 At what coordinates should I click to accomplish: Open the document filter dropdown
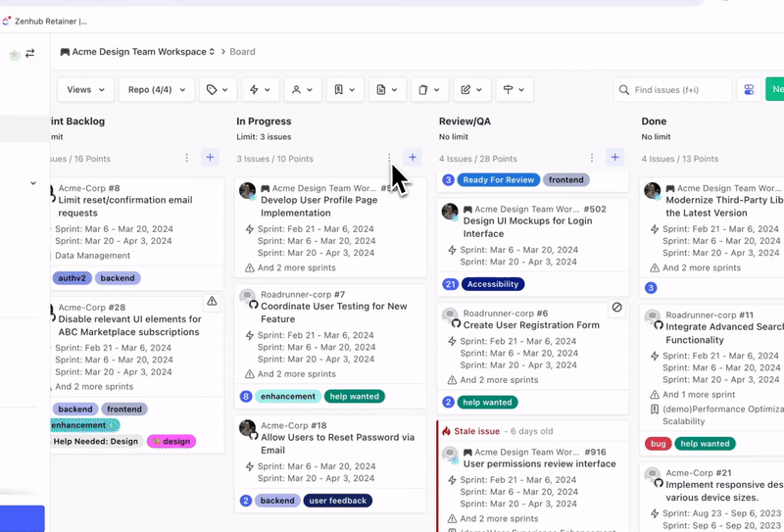387,89
